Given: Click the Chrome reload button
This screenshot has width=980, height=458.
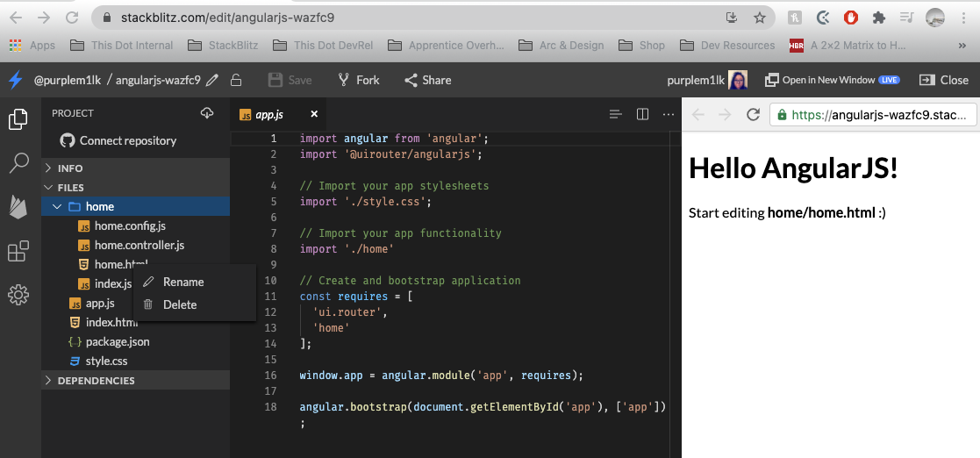Looking at the screenshot, I should (x=72, y=18).
